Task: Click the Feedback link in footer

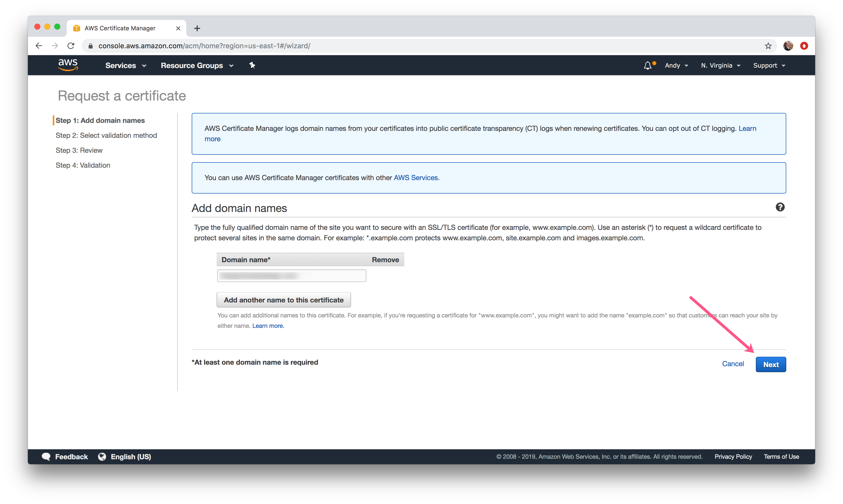Action: (71, 456)
